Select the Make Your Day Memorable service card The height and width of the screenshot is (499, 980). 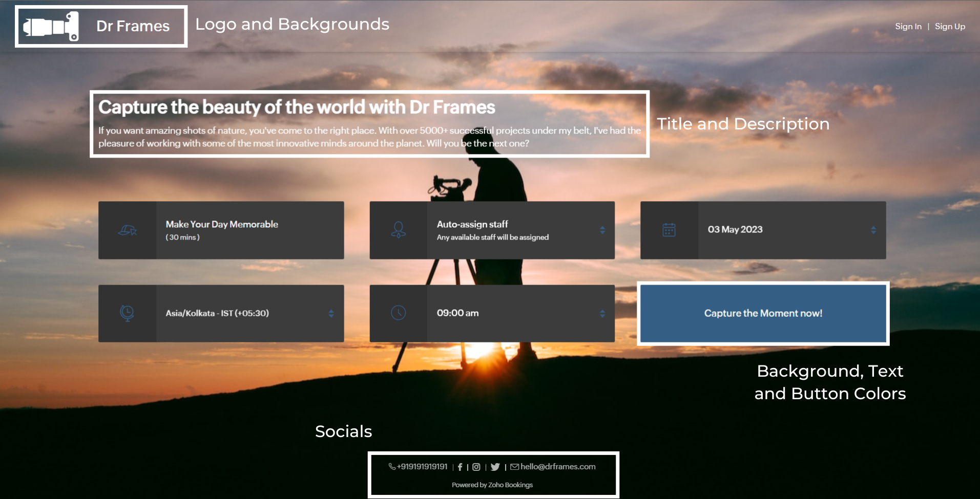tap(221, 230)
